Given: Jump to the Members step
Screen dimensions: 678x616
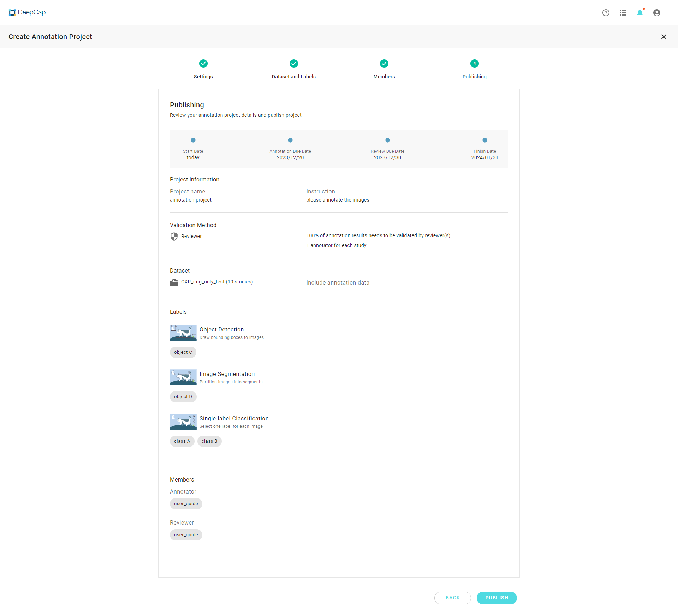Looking at the screenshot, I should [x=384, y=64].
